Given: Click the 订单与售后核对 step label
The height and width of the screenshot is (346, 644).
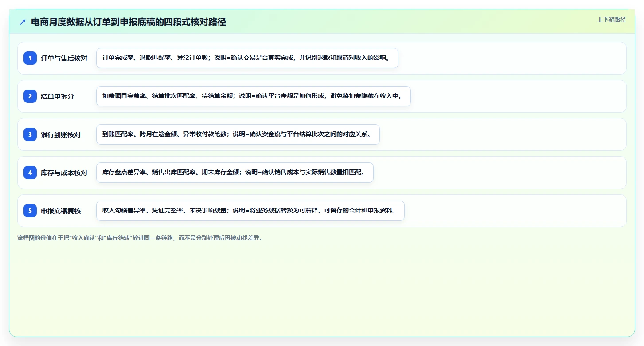Looking at the screenshot, I should click(x=64, y=58).
